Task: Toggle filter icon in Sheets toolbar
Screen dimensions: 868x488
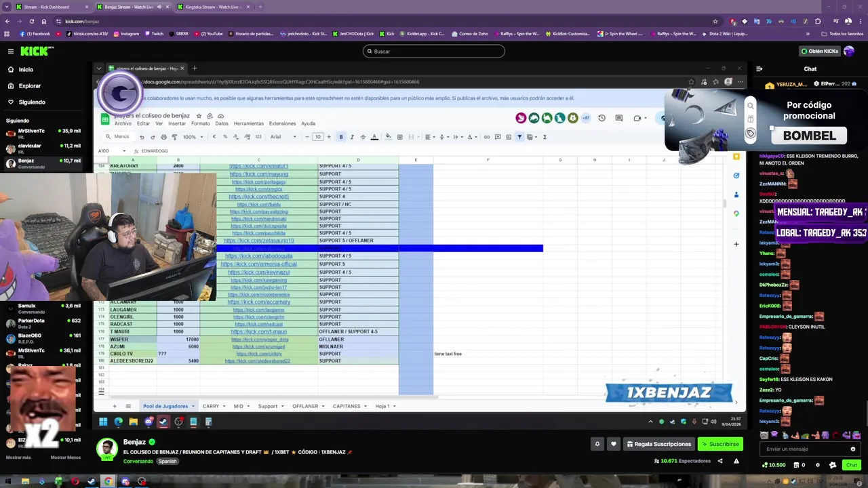Action: tap(519, 137)
